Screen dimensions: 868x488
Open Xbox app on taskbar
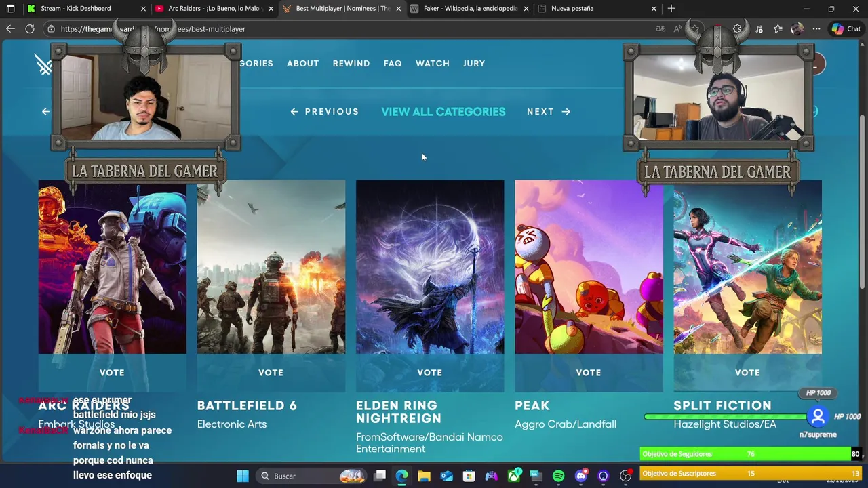514,476
